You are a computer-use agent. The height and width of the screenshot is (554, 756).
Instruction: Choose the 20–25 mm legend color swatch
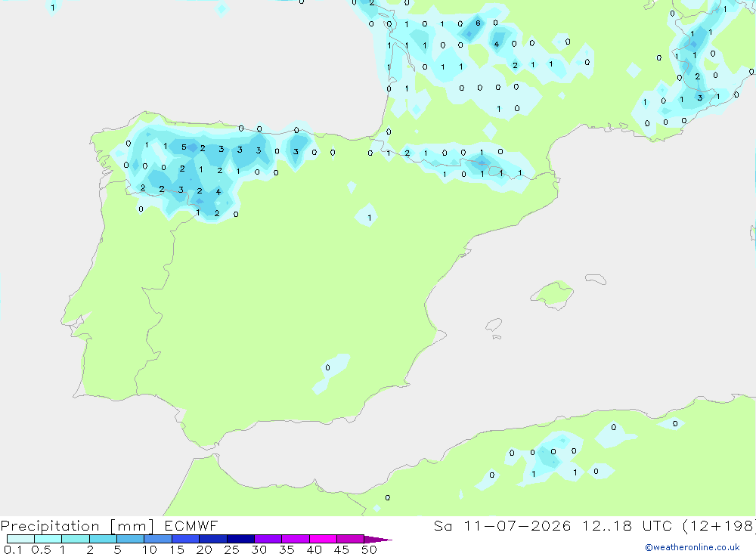tap(213, 539)
